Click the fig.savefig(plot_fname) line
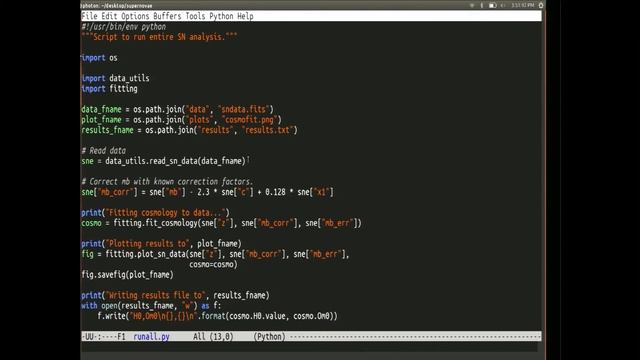Image resolution: width=640 pixels, height=360 pixels. pos(127,275)
